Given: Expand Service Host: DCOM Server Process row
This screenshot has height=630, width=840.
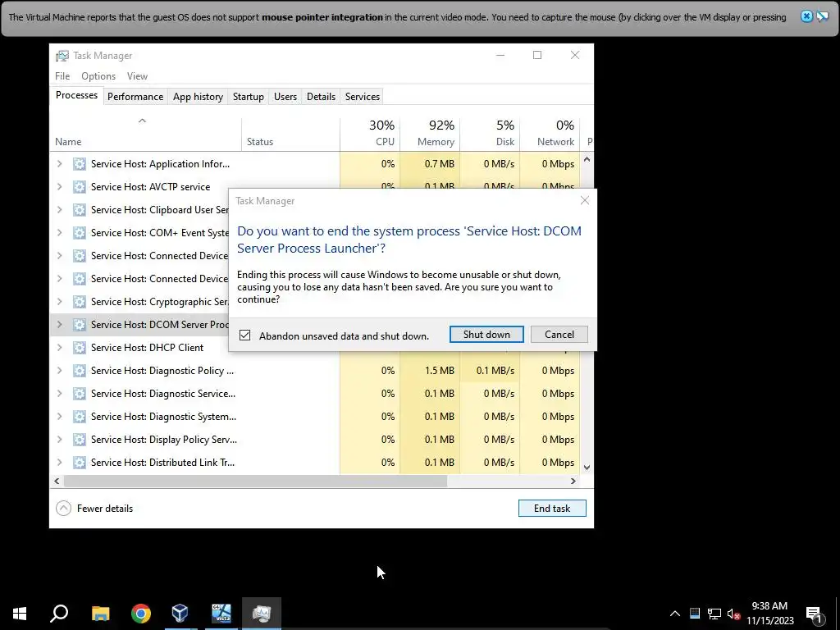Looking at the screenshot, I should coord(59,325).
